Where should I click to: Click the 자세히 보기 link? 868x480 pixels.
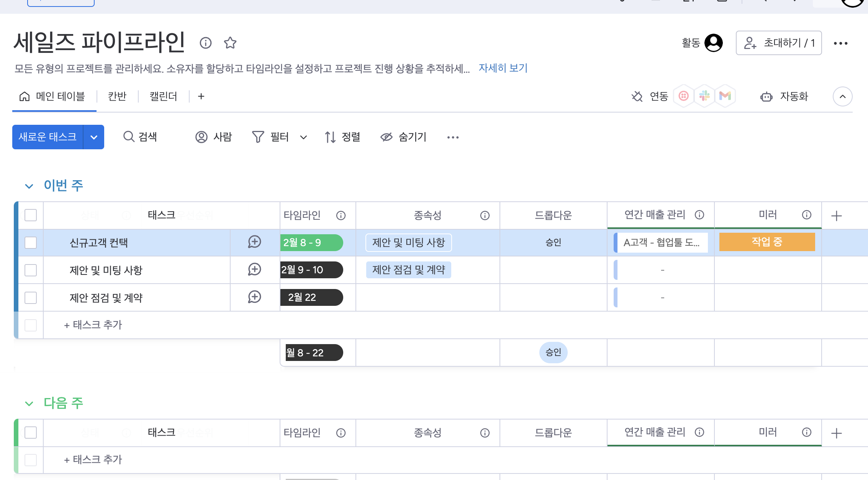pyautogui.click(x=503, y=68)
